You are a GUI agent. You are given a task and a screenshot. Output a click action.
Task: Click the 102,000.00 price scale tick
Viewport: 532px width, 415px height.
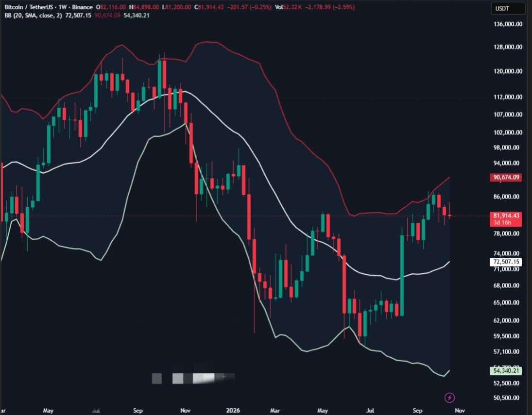point(508,133)
